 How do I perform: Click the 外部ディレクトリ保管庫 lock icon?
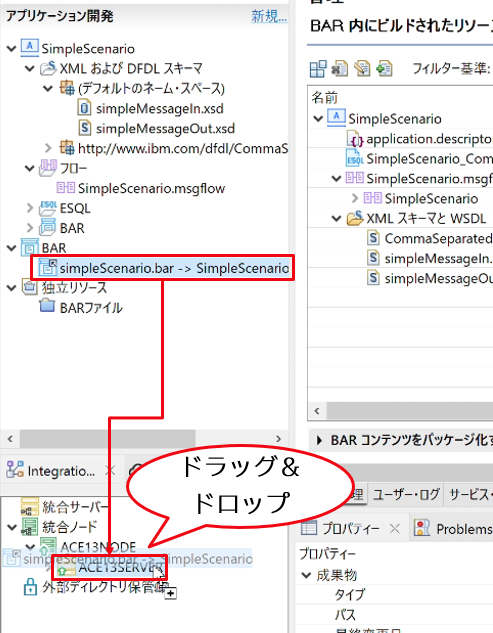30,587
